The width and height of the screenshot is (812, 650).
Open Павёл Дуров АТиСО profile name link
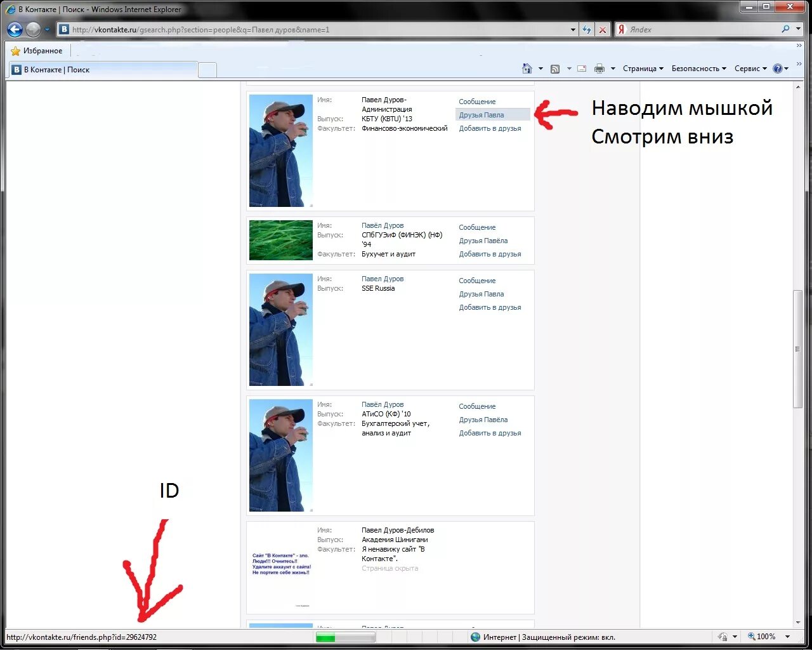[383, 404]
